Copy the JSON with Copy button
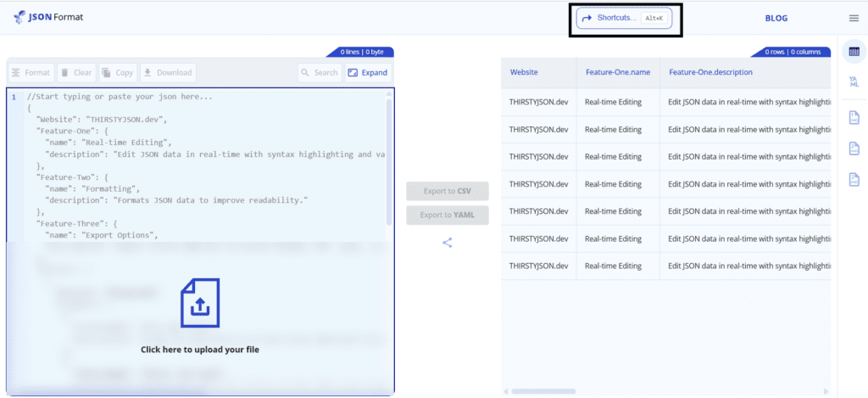This screenshot has width=868, height=398. 118,73
